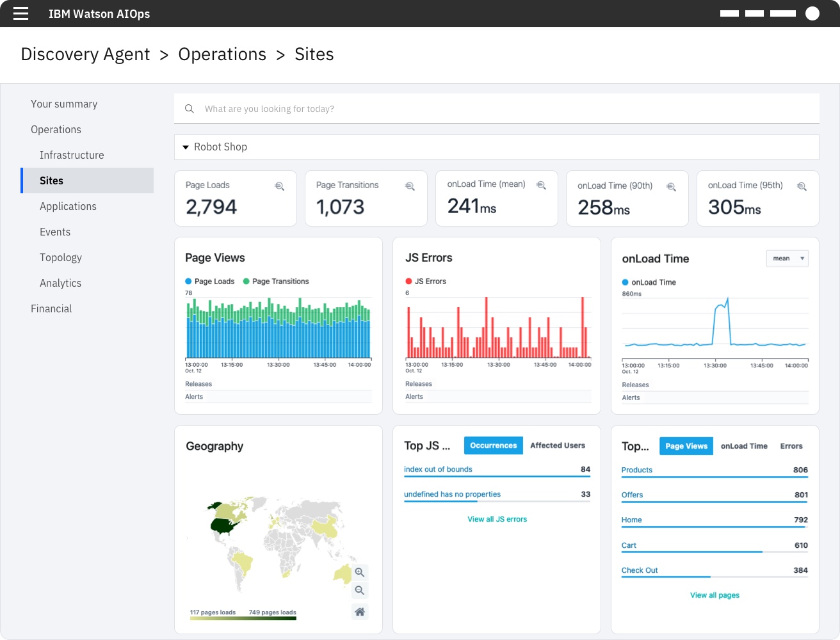Image resolution: width=840 pixels, height=640 pixels.
Task: Click the user profile avatar circle
Action: [x=812, y=13]
